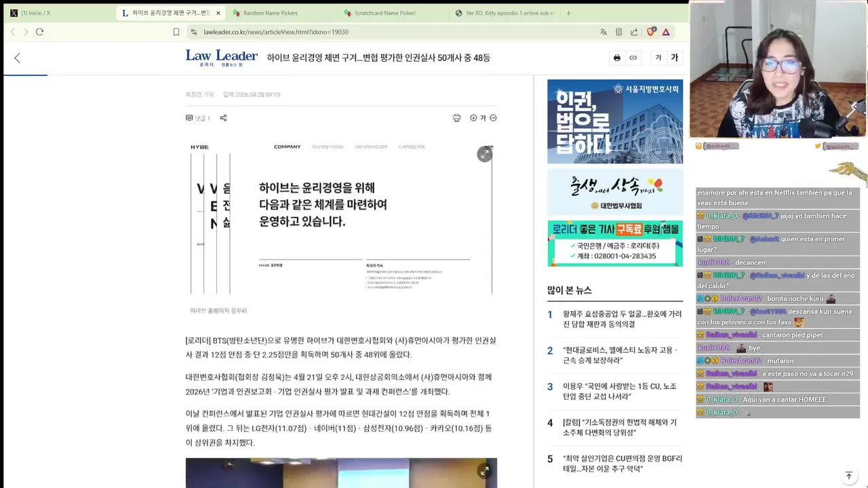Click the article headline in page header

point(378,58)
